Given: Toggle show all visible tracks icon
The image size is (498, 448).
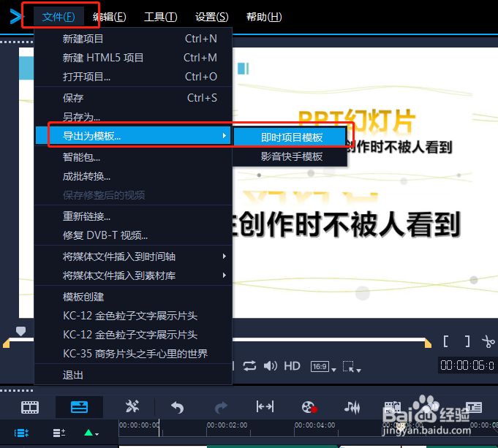Looking at the screenshot, I should [21, 433].
